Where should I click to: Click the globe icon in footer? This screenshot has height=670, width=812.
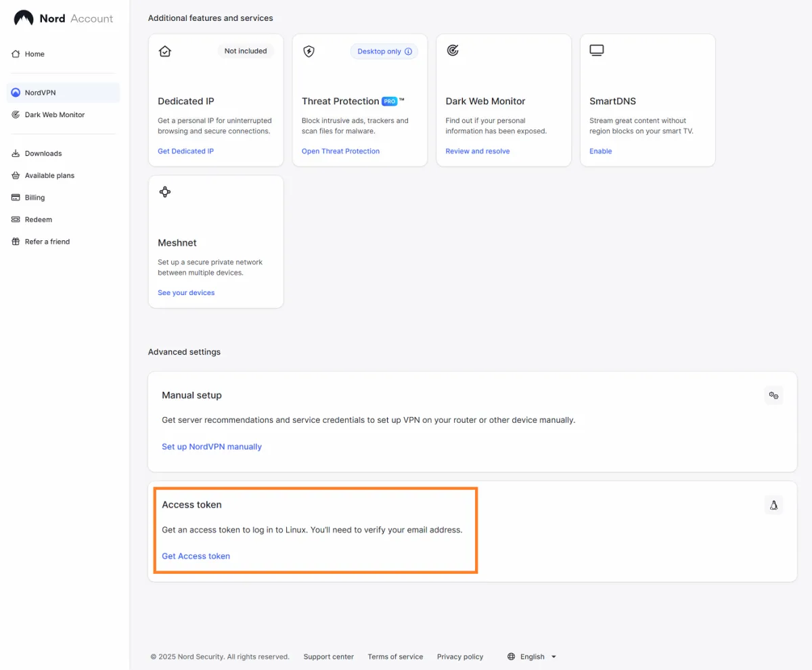point(512,656)
